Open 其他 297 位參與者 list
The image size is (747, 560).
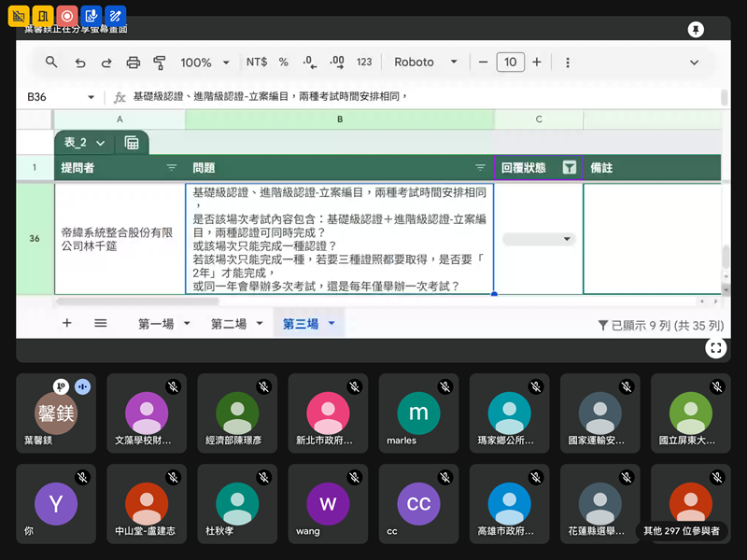point(682,530)
